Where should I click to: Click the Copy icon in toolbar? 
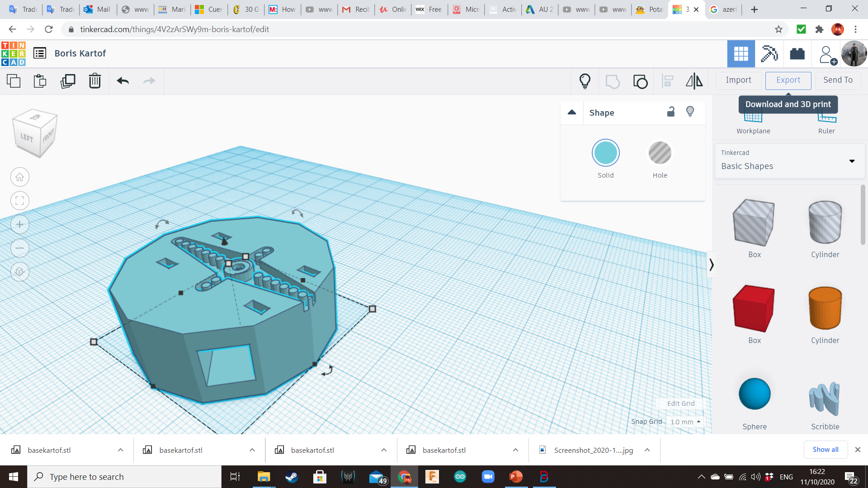(x=14, y=81)
